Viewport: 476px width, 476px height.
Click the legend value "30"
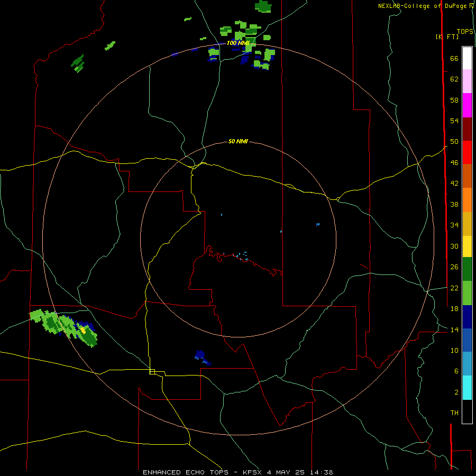tap(454, 246)
